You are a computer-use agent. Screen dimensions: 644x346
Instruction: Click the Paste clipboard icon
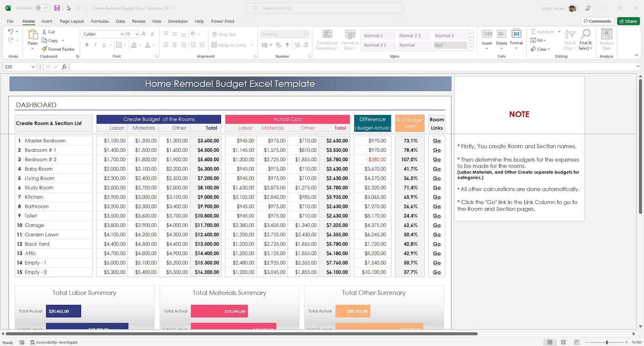[x=32, y=35]
